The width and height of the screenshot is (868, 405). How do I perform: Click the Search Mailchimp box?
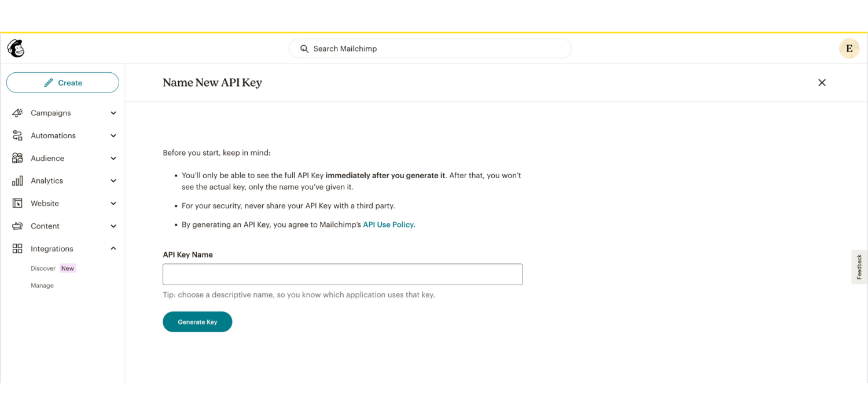(x=430, y=49)
